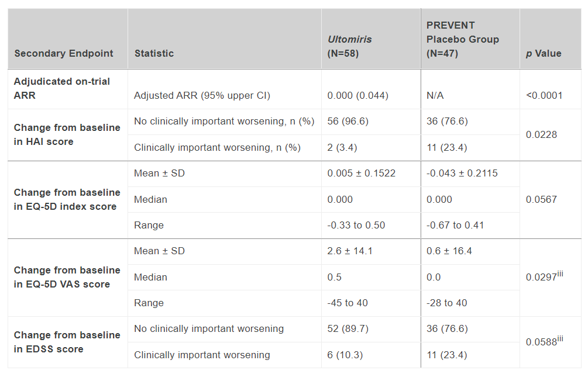
Task: Select the Ultomiris (N=58) header cell
Action: point(350,46)
